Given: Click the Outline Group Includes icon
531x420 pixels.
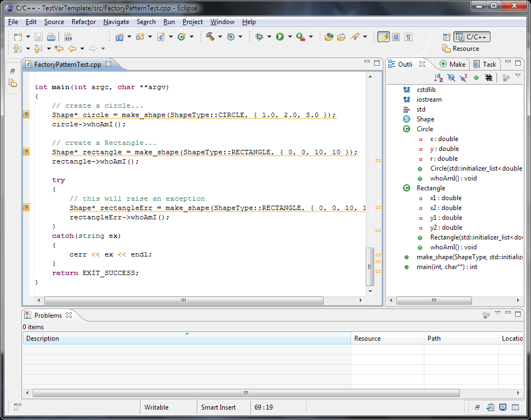Looking at the screenshot, I should pyautogui.click(x=506, y=78).
